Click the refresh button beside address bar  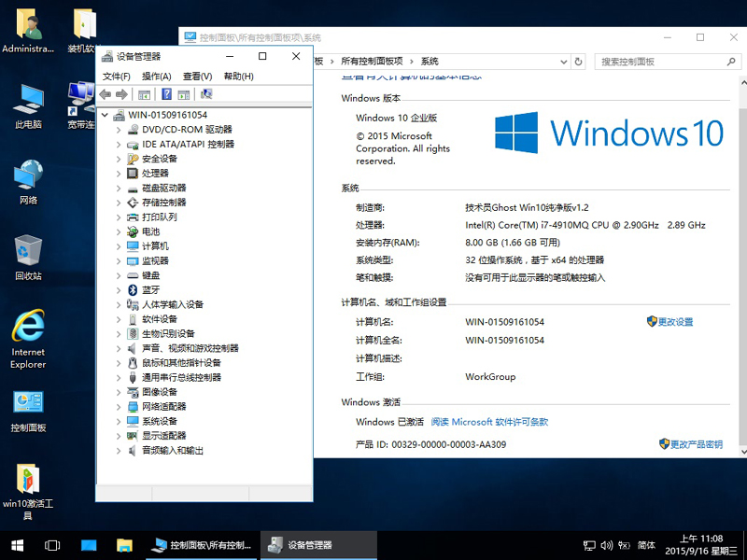pos(578,62)
